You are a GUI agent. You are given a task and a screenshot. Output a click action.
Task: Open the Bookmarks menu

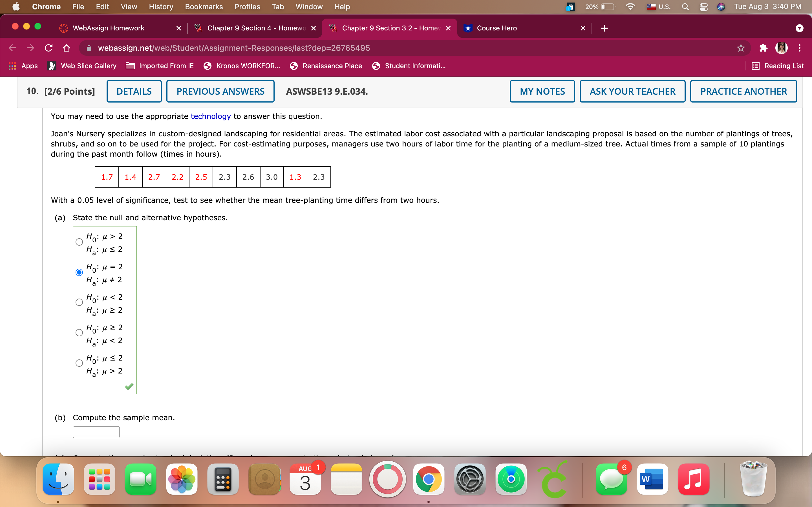tap(203, 6)
